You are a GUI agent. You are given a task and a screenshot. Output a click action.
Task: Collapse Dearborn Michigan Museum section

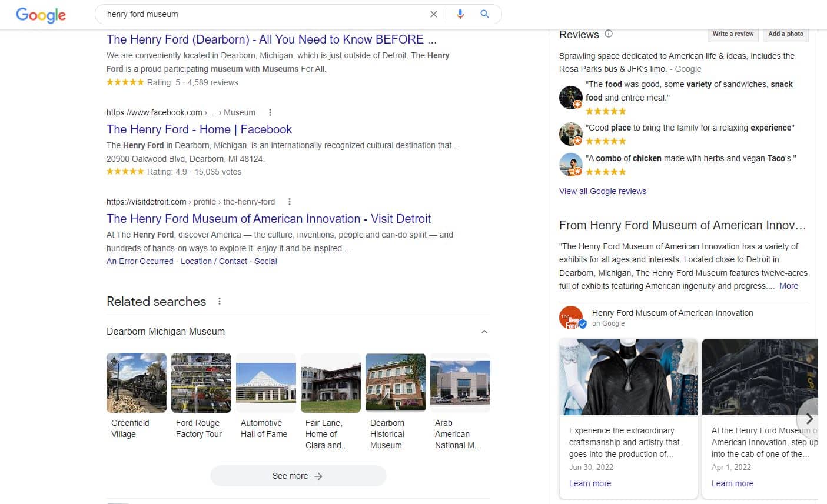[484, 332]
